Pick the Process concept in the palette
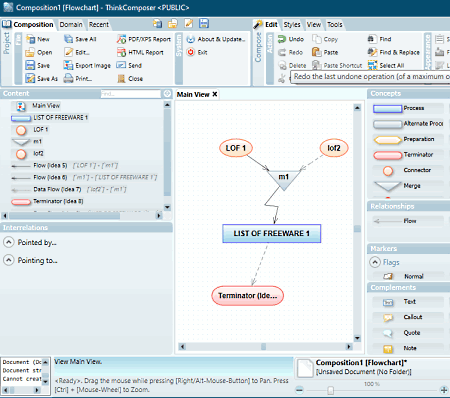This screenshot has height=398, width=450. tap(408, 108)
